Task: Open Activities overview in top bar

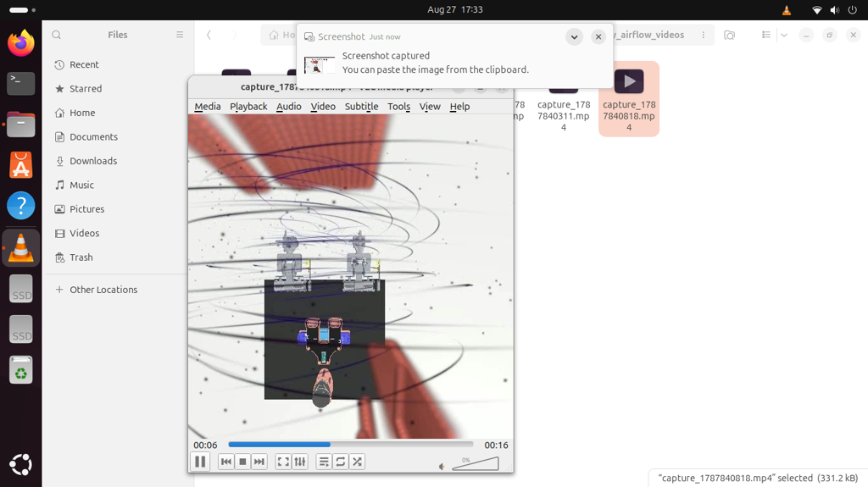Action: click(x=22, y=10)
